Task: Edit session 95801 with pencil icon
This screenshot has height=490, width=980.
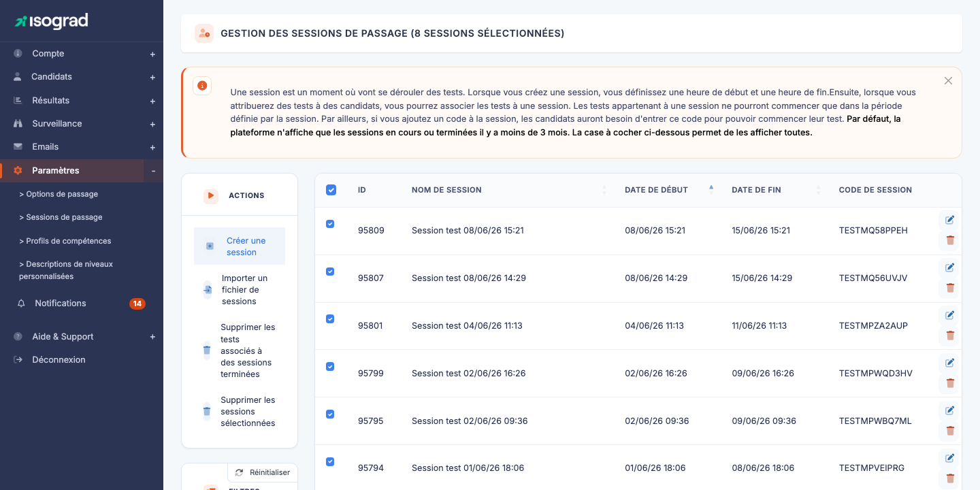Action: 950,315
